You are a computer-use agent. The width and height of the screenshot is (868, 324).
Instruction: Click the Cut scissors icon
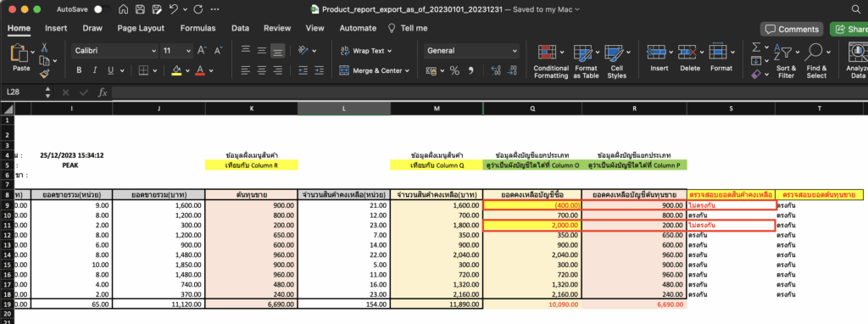pos(44,48)
